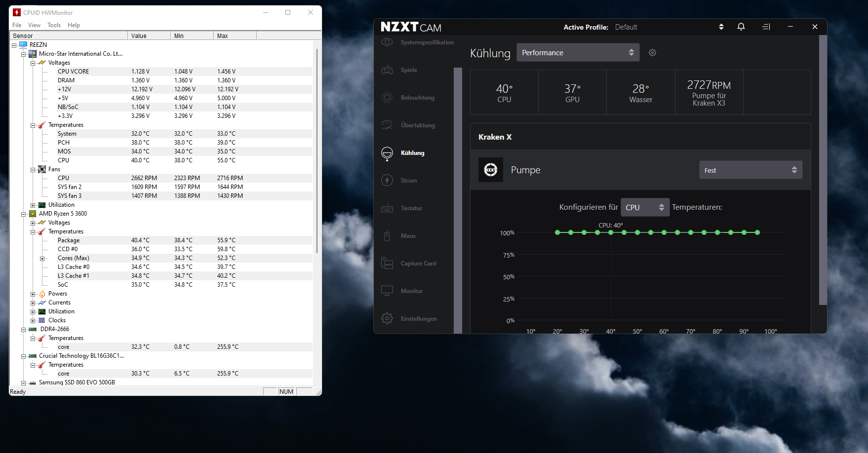
Task: Click the Max column header
Action: pyautogui.click(x=235, y=36)
